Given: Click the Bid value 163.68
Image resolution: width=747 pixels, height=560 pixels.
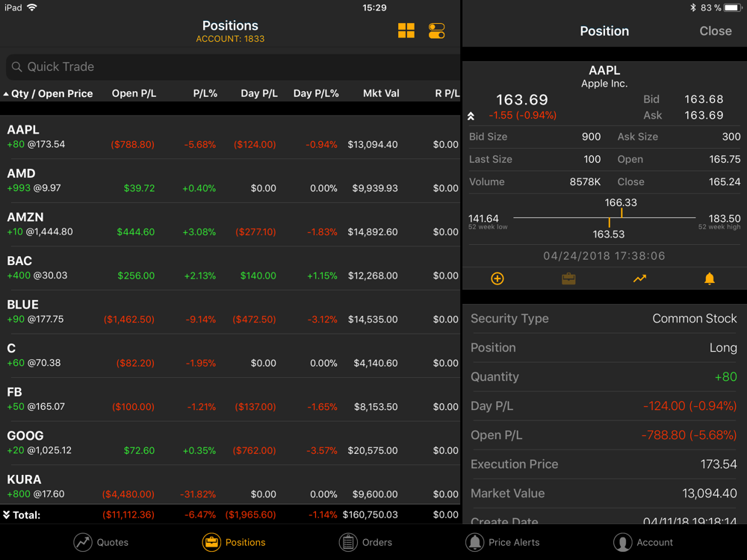Looking at the screenshot, I should pyautogui.click(x=704, y=99).
